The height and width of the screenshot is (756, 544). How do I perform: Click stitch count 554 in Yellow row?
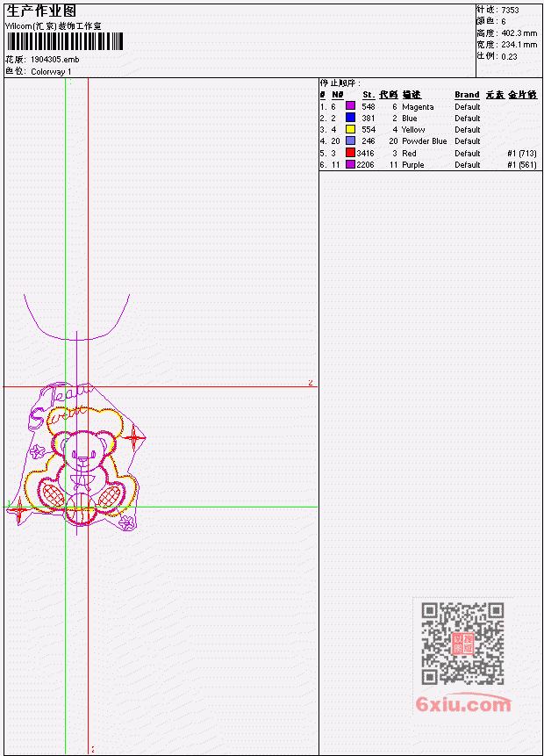point(369,130)
